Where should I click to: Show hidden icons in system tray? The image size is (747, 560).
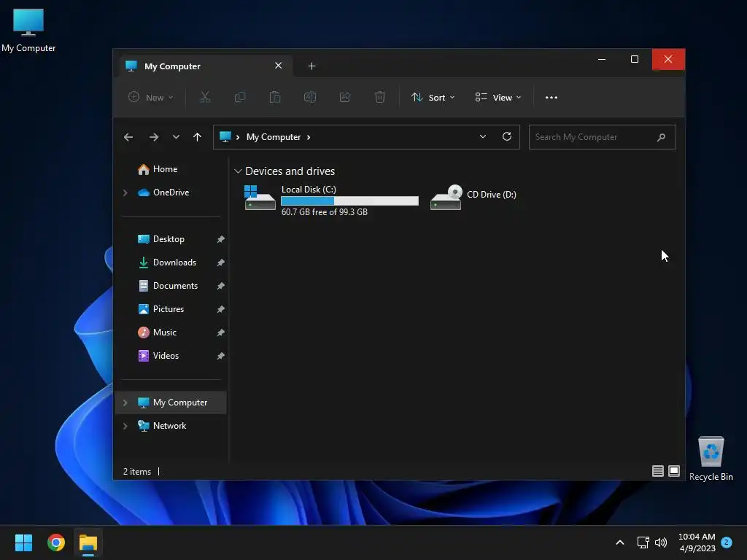(620, 542)
